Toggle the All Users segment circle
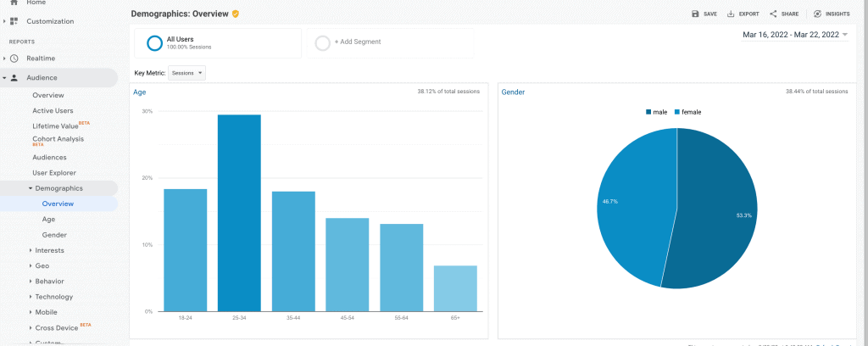Image resolution: width=868 pixels, height=346 pixels. pyautogui.click(x=154, y=43)
